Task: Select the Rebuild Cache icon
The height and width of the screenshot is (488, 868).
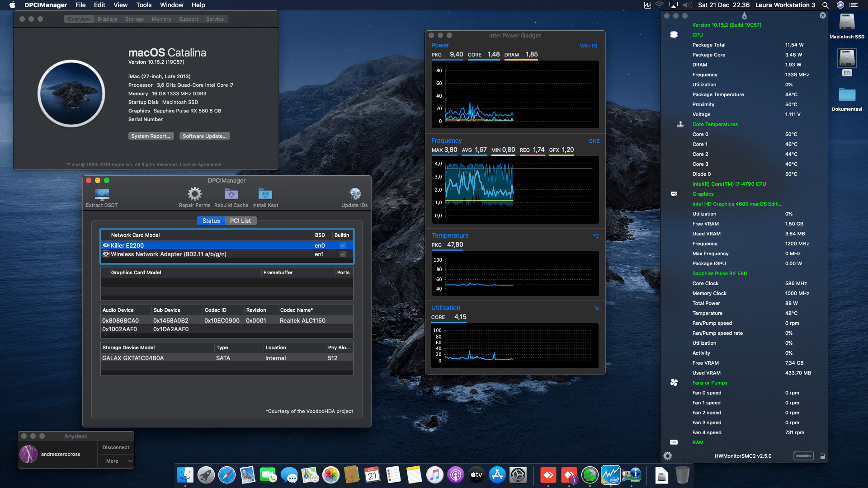Action: (231, 194)
